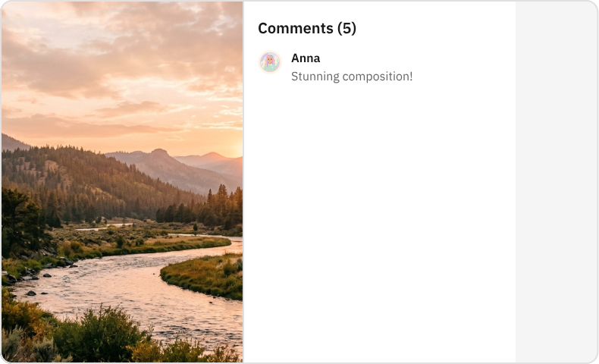
Task: Open the commenter name Anna
Action: click(306, 58)
